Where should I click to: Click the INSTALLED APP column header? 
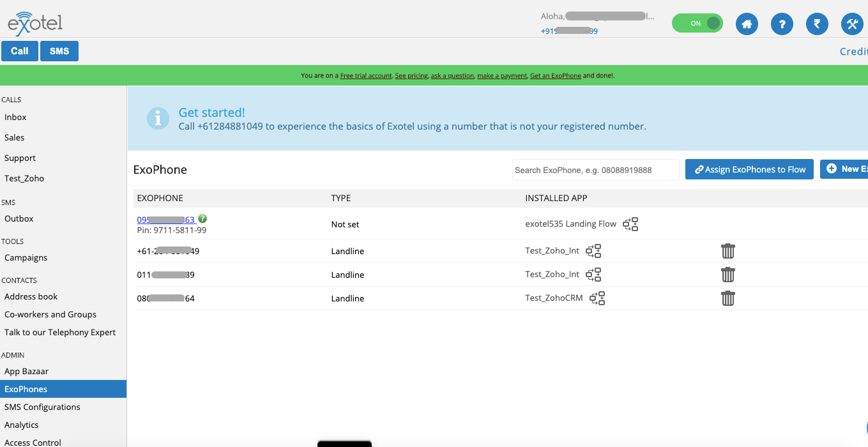click(x=556, y=198)
